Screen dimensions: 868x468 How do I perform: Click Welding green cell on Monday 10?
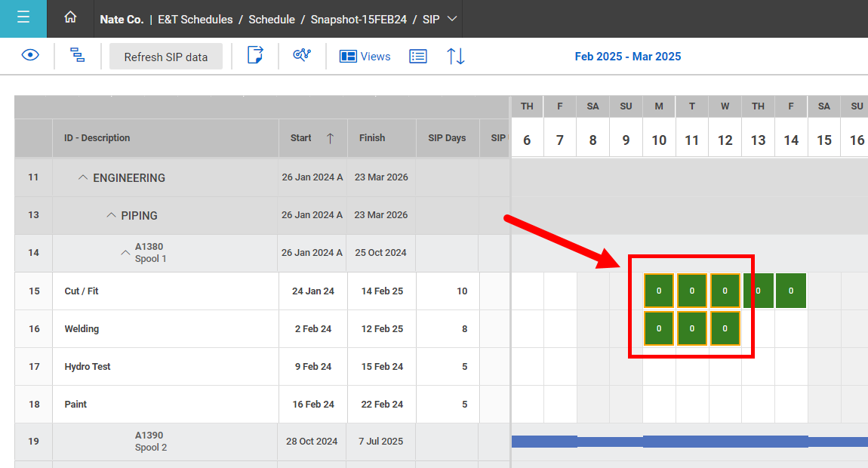pos(659,328)
